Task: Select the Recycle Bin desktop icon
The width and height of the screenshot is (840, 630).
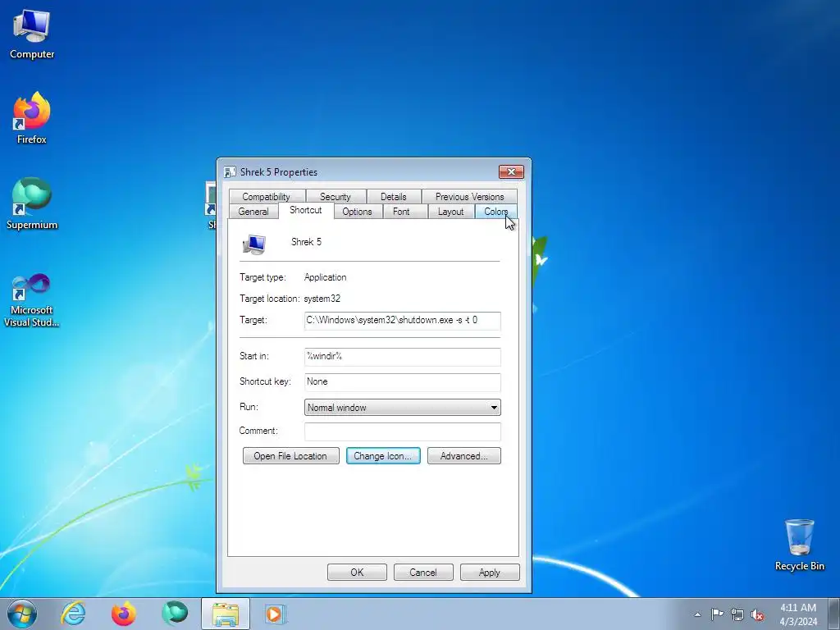Action: point(799,545)
